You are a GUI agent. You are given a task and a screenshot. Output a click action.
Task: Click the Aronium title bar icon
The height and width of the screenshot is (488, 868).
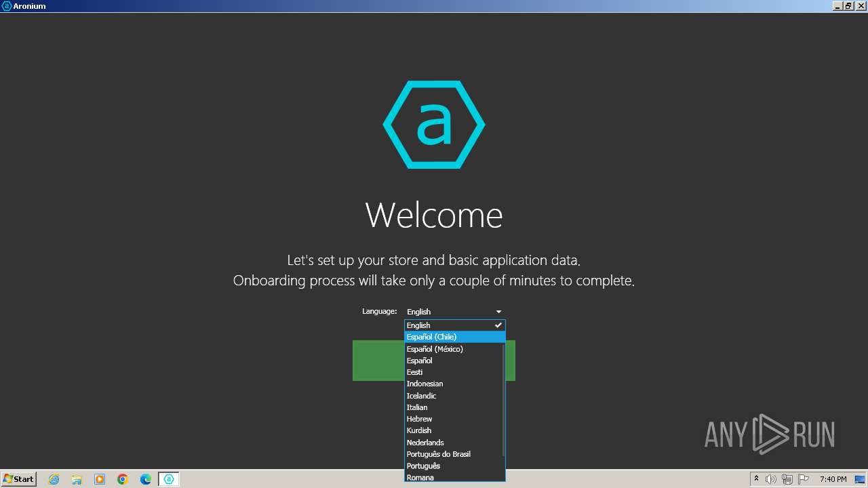coord(7,6)
